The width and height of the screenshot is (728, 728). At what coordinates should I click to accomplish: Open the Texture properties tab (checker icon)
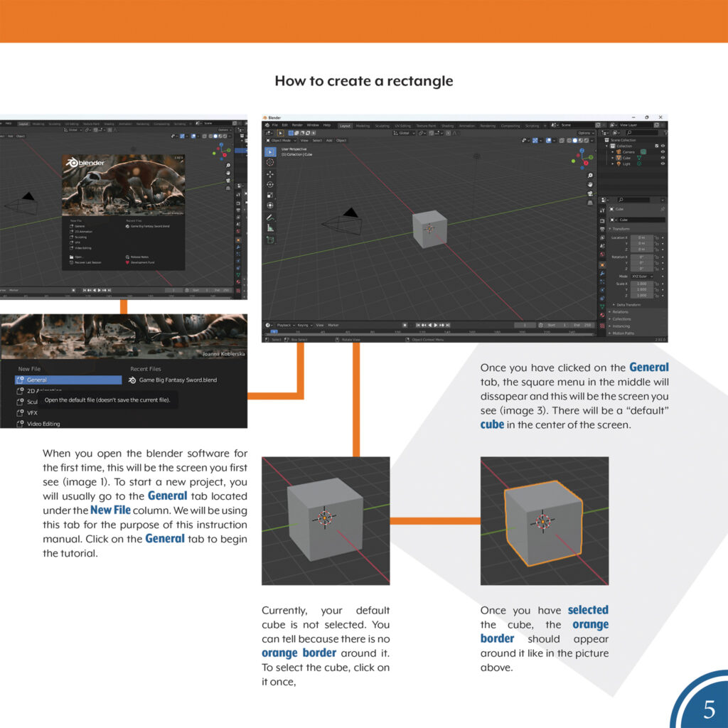tap(602, 326)
